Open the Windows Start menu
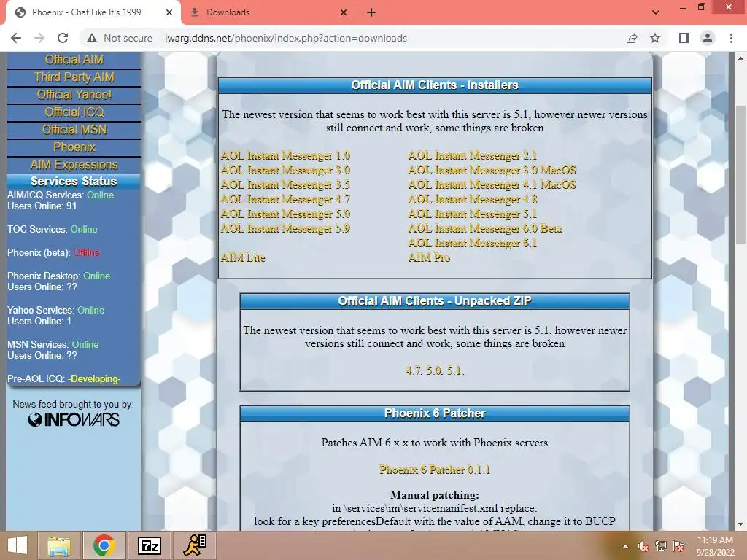Image resolution: width=747 pixels, height=560 pixels. (x=18, y=545)
